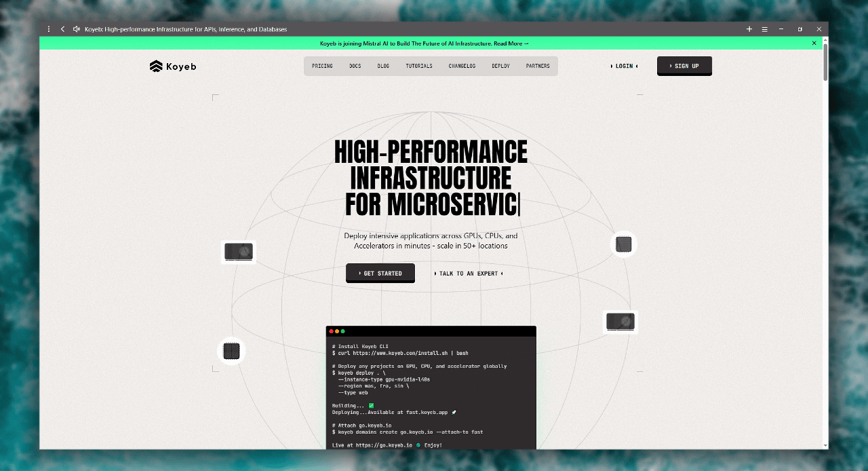Go to the Blog

(384, 66)
